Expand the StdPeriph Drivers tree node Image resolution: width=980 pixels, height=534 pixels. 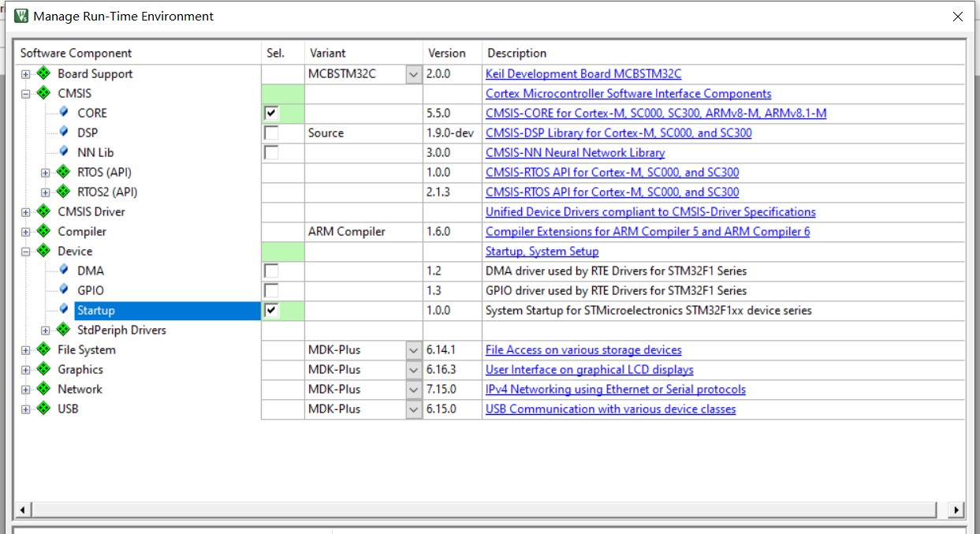pos(46,330)
